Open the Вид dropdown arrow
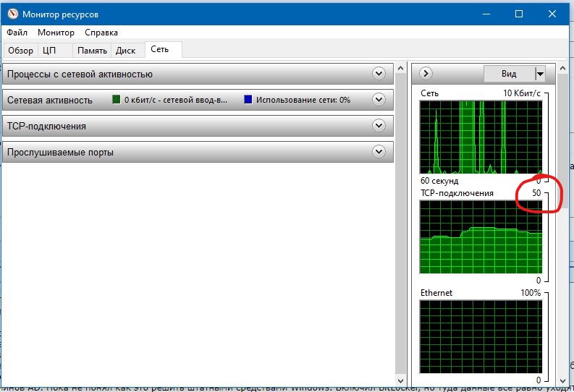Image resolution: width=574 pixels, height=392 pixels. 540,74
